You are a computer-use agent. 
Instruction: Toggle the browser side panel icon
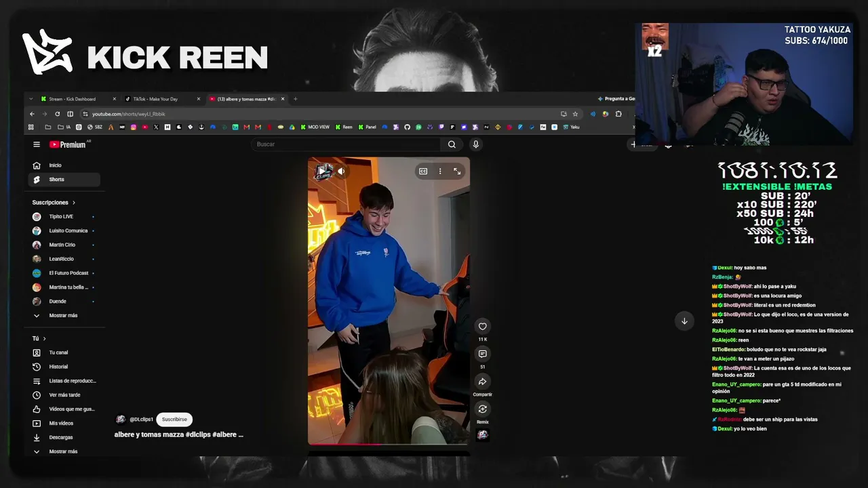[70, 114]
